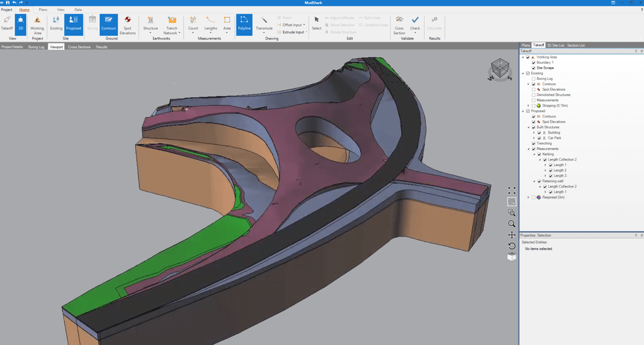Activate the 3D view
Image resolution: width=644 pixels, height=345 pixels.
click(x=20, y=24)
